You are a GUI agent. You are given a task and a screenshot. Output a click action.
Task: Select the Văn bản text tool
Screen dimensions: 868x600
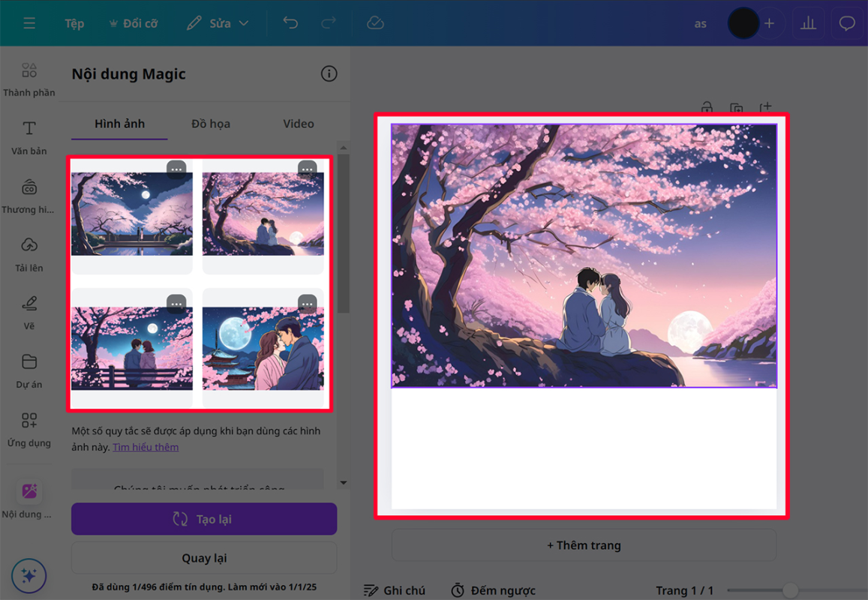pyautogui.click(x=29, y=137)
